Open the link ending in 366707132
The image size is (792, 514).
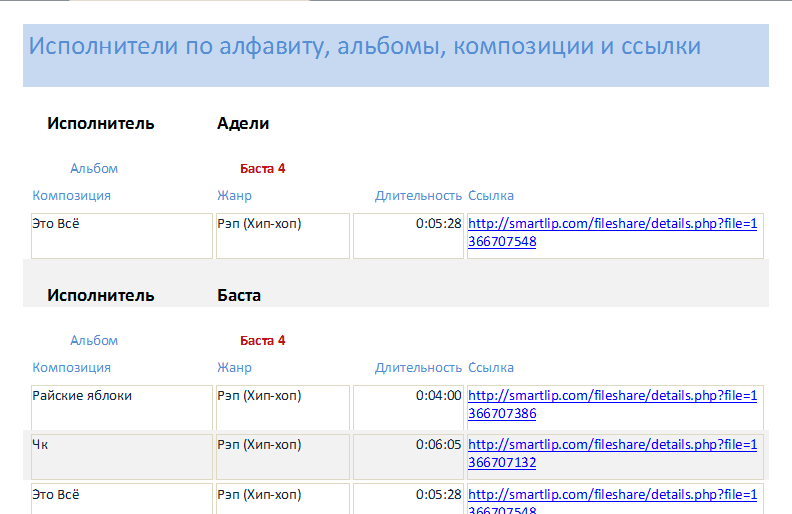612,453
